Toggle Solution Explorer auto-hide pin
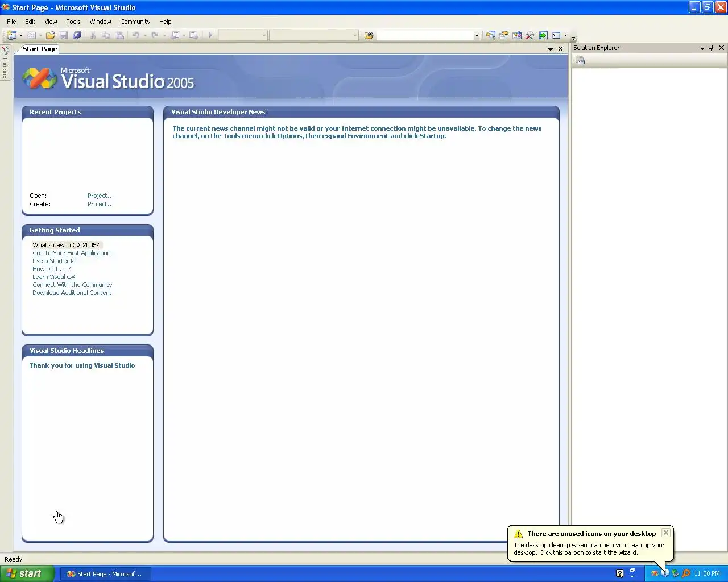This screenshot has height=582, width=728. [712, 48]
